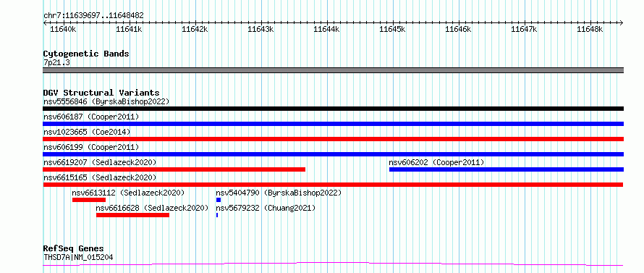
Task: Open variant label nsv606199 (Cooper2011)
Action: click(91, 147)
